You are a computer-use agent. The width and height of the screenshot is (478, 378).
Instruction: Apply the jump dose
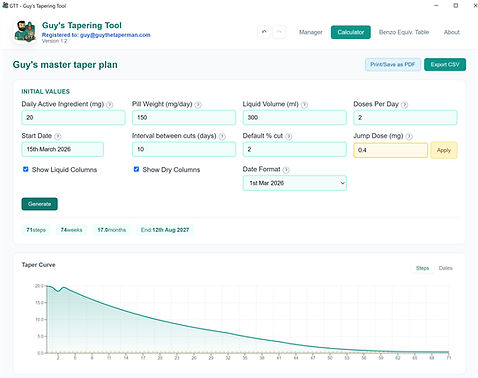444,150
